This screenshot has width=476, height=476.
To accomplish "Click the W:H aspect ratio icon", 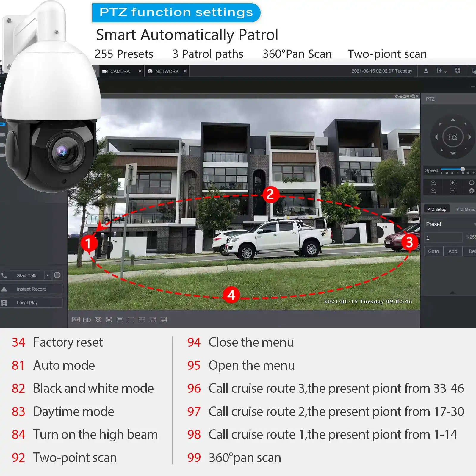I will (x=76, y=320).
